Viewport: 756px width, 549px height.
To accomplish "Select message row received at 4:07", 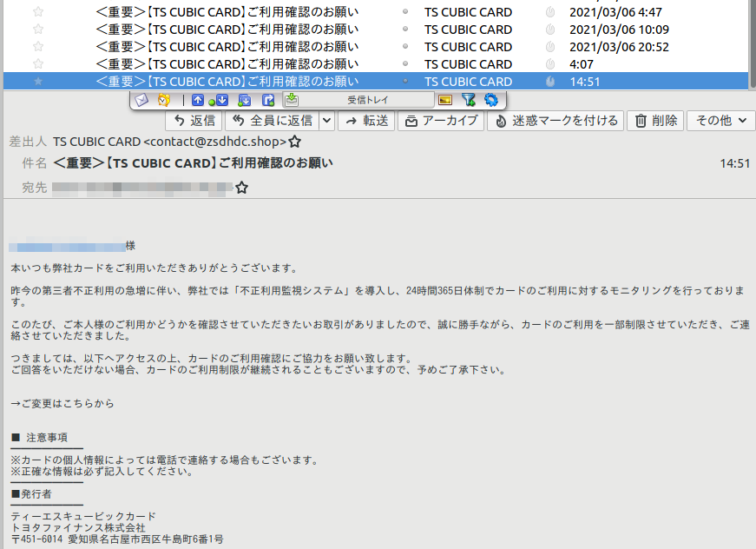I will point(376,64).
